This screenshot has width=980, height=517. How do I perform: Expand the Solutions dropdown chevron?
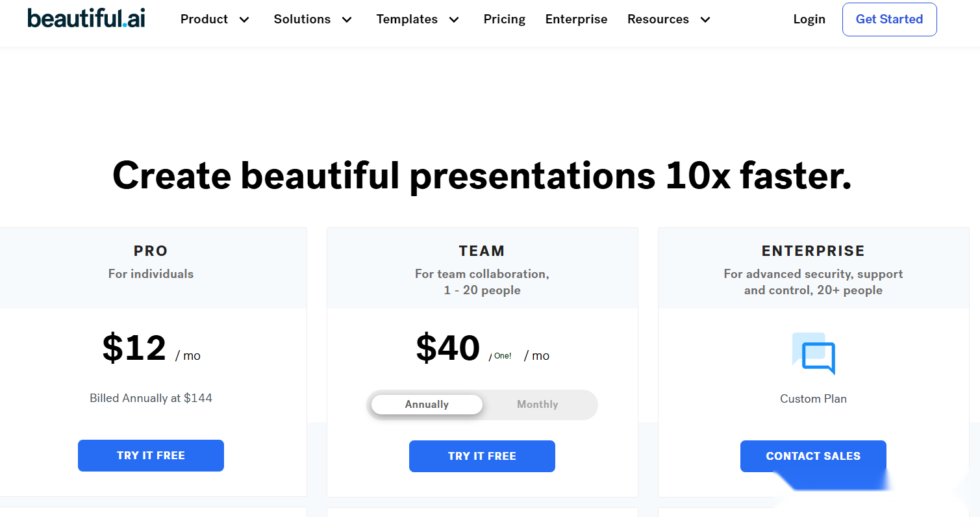tap(347, 20)
